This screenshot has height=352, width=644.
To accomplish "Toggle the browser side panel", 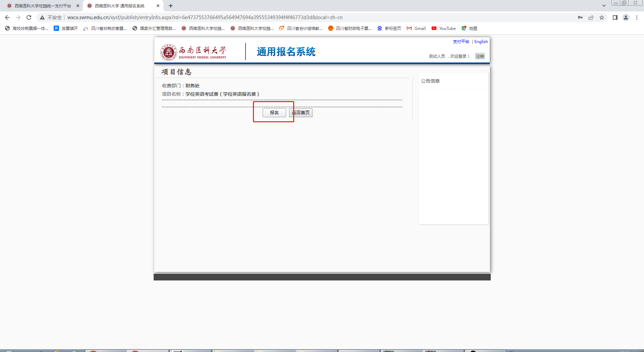I will click(615, 17).
